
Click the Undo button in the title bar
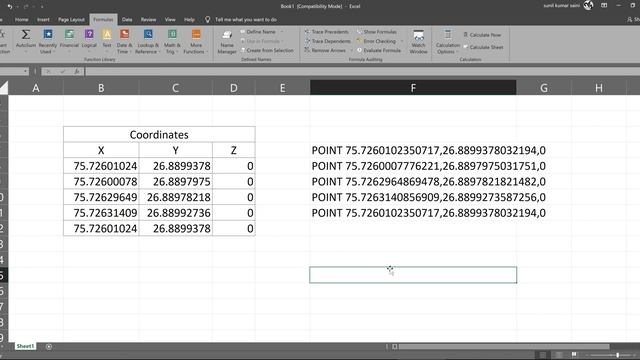[10, 6]
